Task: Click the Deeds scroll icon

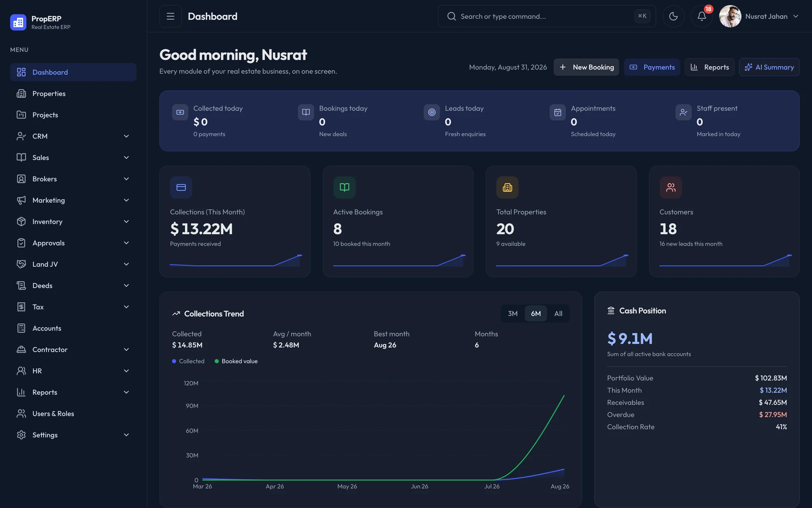Action: click(21, 285)
